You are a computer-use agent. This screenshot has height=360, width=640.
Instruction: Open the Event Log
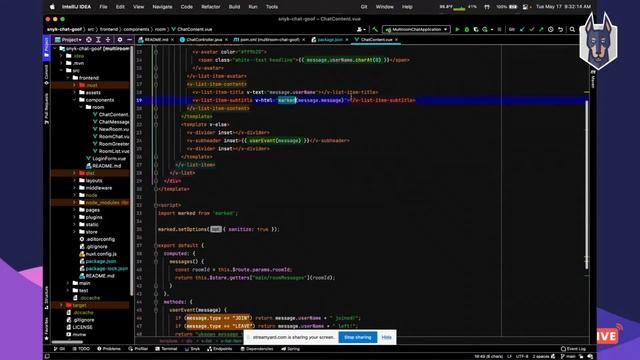[573, 349]
